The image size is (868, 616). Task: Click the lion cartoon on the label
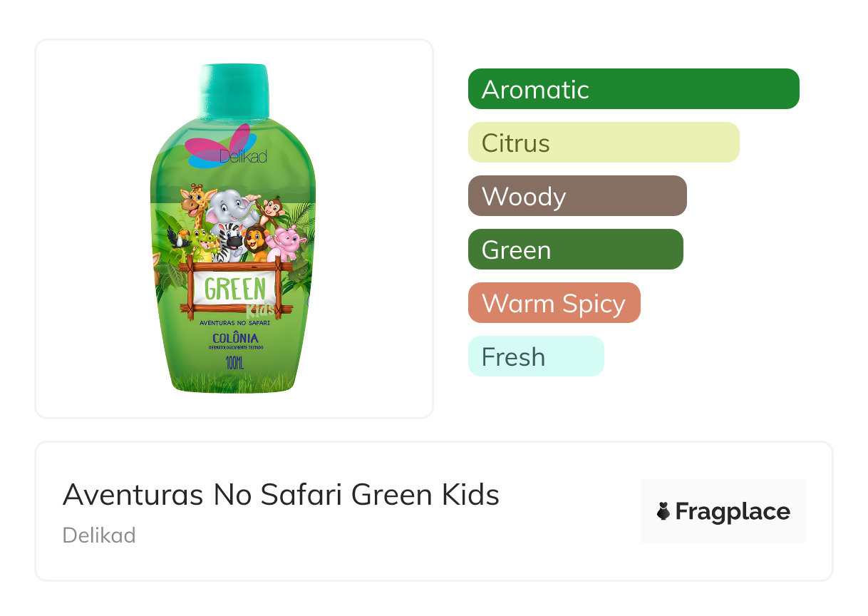257,242
